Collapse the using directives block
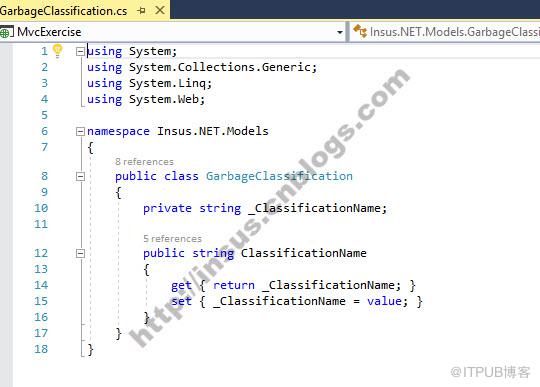 pyautogui.click(x=80, y=52)
